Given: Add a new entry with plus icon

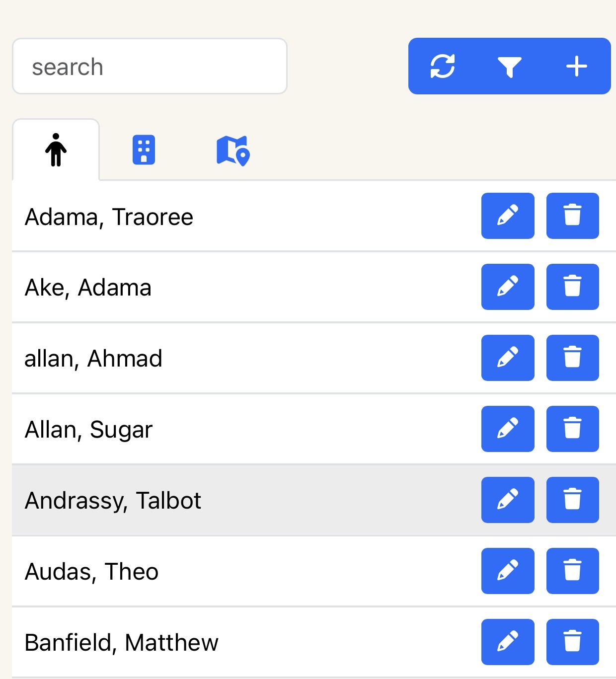Looking at the screenshot, I should coord(576,66).
